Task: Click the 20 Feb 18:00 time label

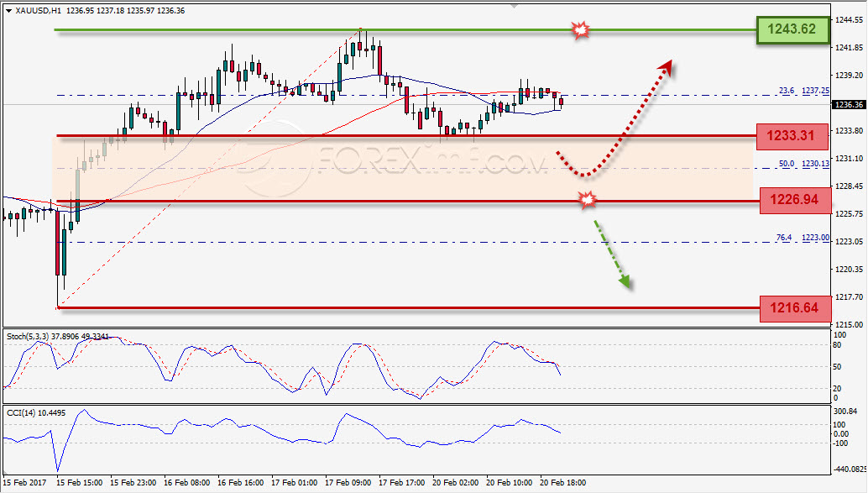Action: [563, 482]
